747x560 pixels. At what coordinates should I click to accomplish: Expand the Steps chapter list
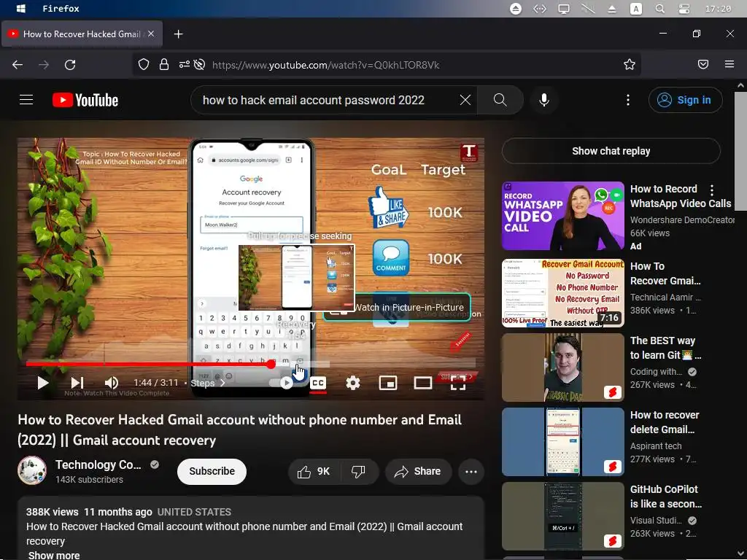click(x=208, y=383)
